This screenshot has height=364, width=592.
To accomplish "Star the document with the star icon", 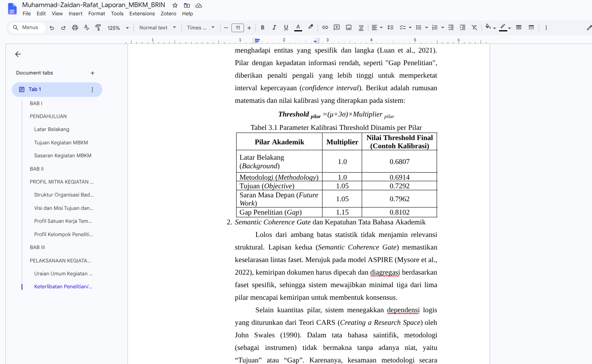I will [x=175, y=5].
